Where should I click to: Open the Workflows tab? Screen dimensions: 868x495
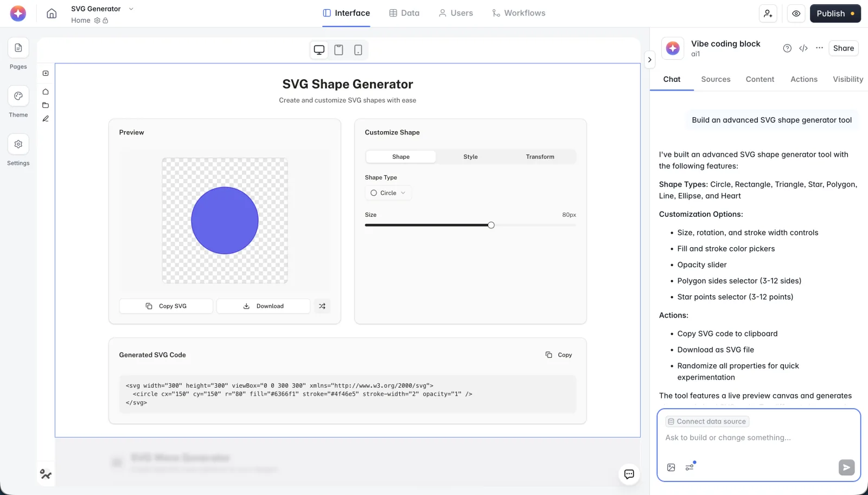coord(519,13)
